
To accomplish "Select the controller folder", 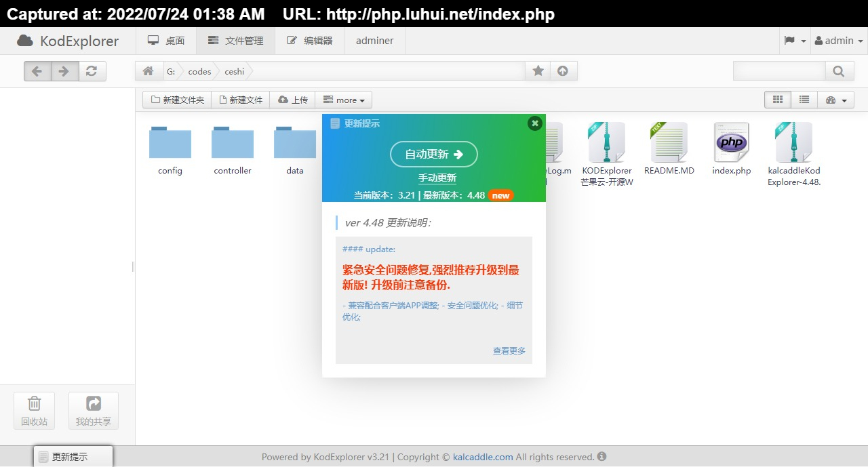I will 233,150.
